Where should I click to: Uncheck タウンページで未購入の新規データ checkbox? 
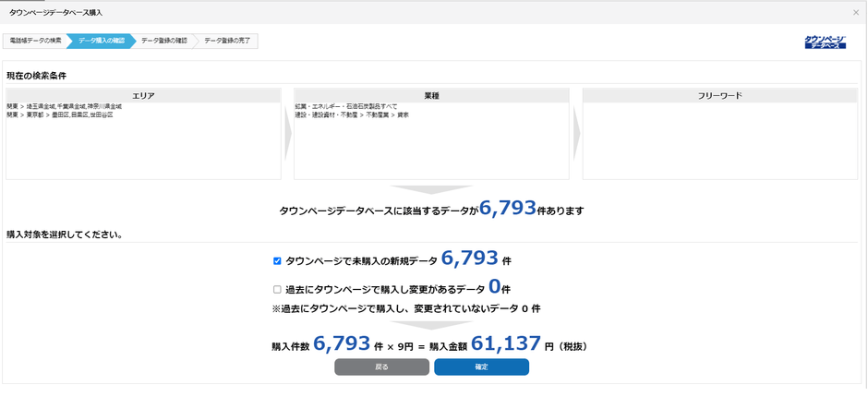pos(277,261)
